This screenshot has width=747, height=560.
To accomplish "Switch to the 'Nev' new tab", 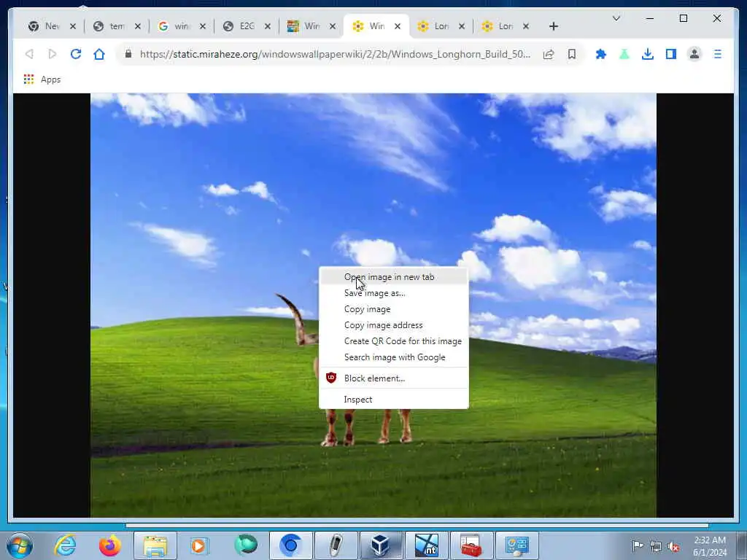I will click(45, 26).
